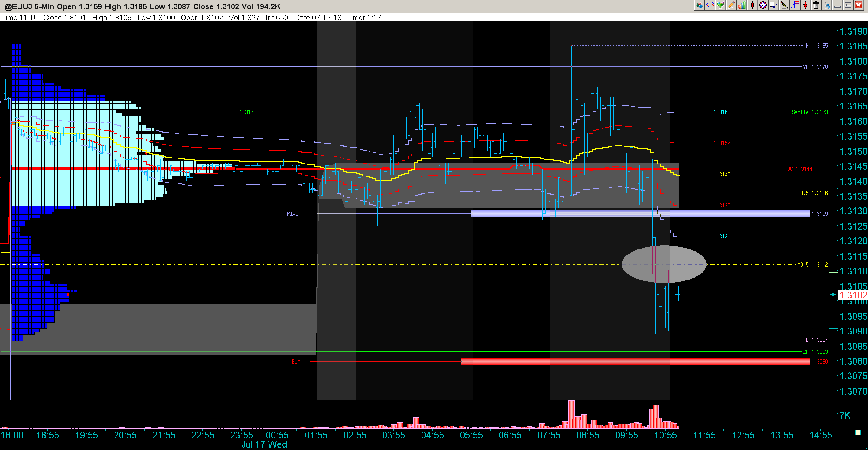868x450 pixels.
Task: Maximize the chart window
Action: (848, 5)
